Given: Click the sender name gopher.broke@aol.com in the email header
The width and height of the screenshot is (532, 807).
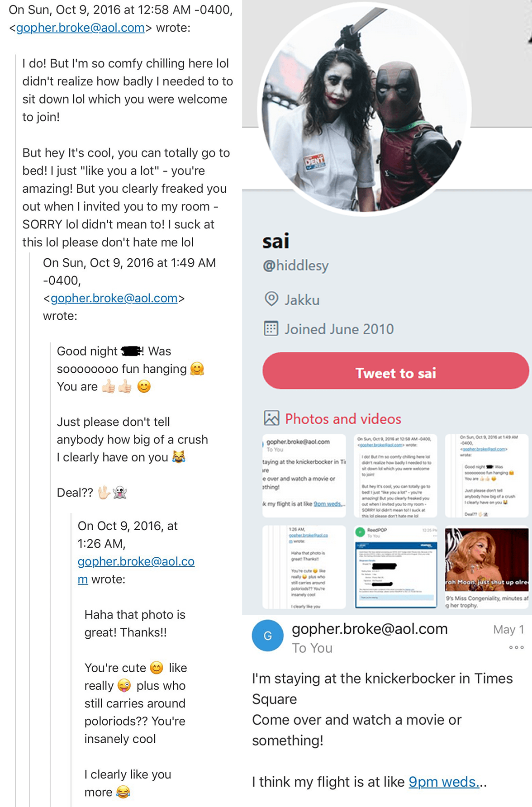Looking at the screenshot, I should (370, 629).
